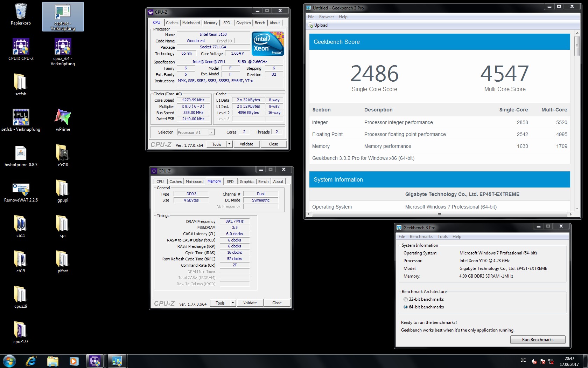588x368 pixels.
Task: Click the Upload icon in Geekbench toolbar
Action: (x=310, y=25)
